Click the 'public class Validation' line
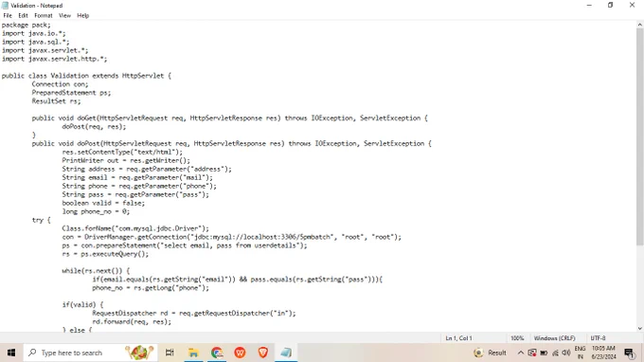This screenshot has width=644, height=362. coord(86,76)
